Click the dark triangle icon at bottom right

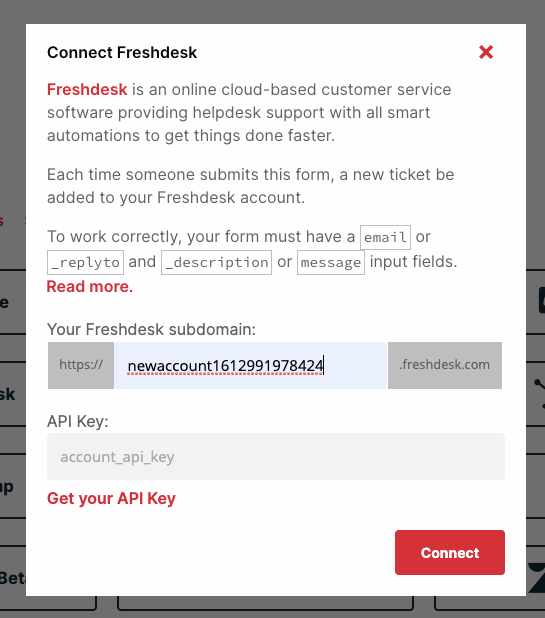click(537, 578)
